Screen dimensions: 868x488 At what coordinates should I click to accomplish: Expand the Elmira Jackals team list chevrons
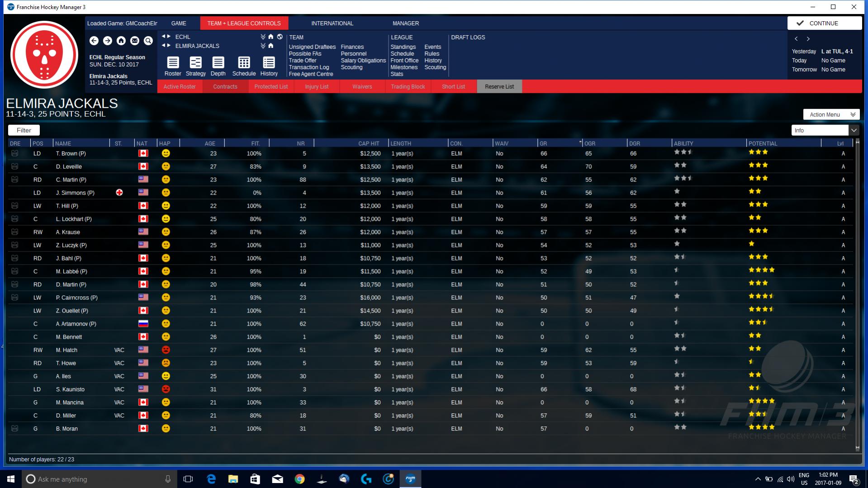point(263,46)
